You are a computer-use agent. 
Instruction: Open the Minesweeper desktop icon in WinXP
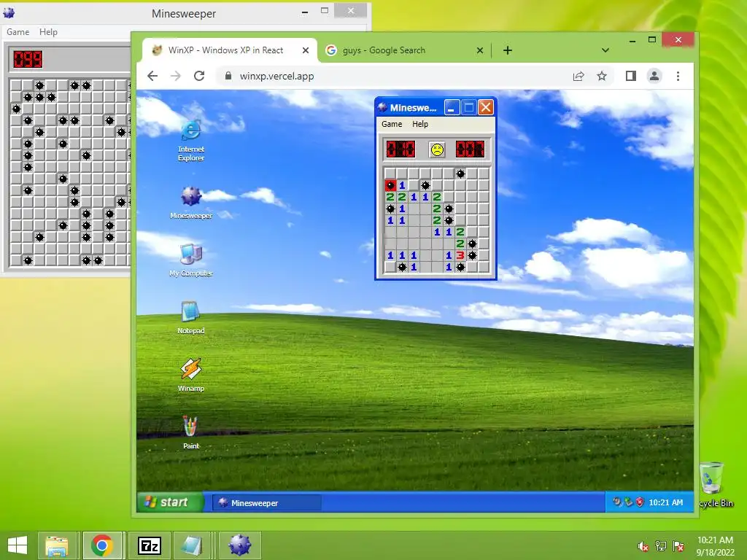[191, 203]
